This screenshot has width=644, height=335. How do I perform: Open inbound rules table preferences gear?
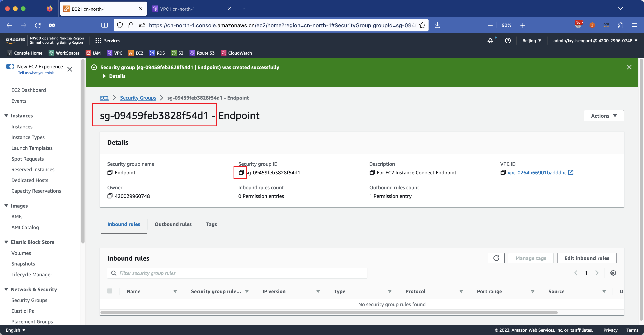pyautogui.click(x=613, y=273)
